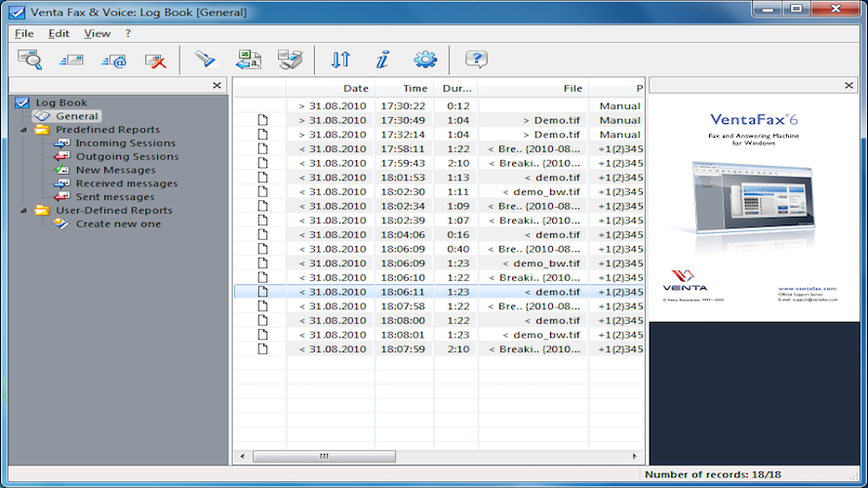Open the View menu
The width and height of the screenshot is (868, 488).
click(97, 33)
